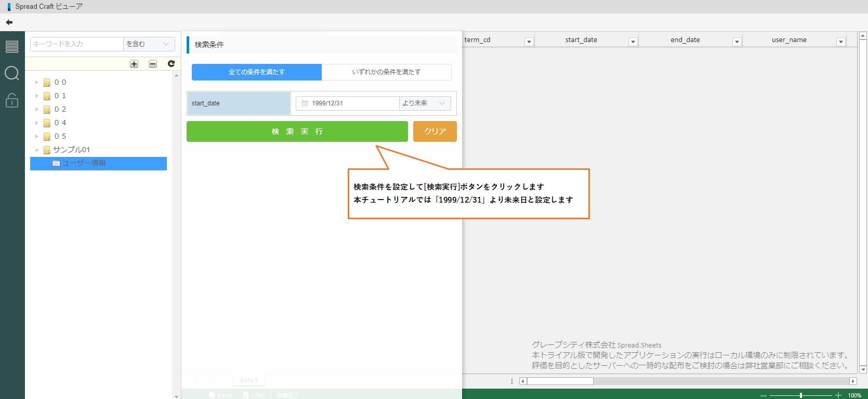Select 全ての条件を満たす option
The image size is (868, 399).
[257, 72]
